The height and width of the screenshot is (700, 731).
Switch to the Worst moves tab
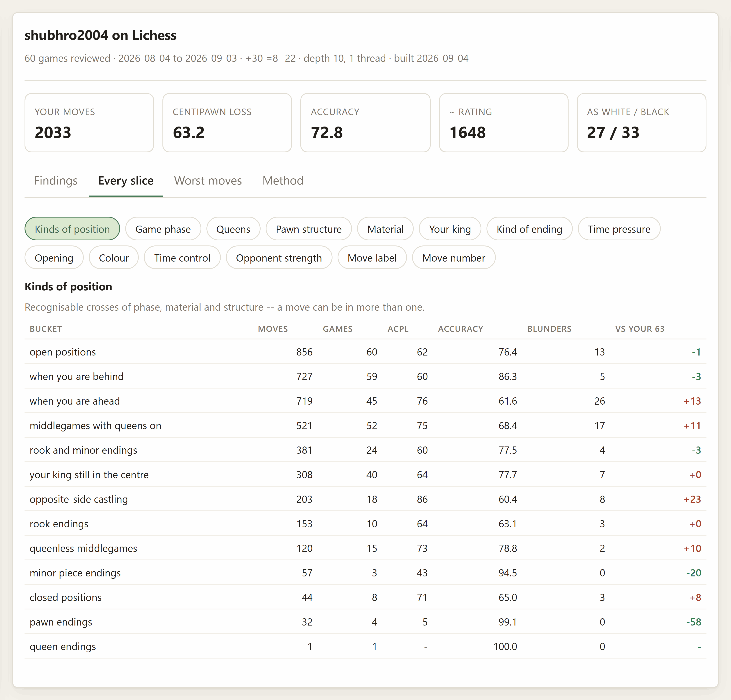point(208,181)
